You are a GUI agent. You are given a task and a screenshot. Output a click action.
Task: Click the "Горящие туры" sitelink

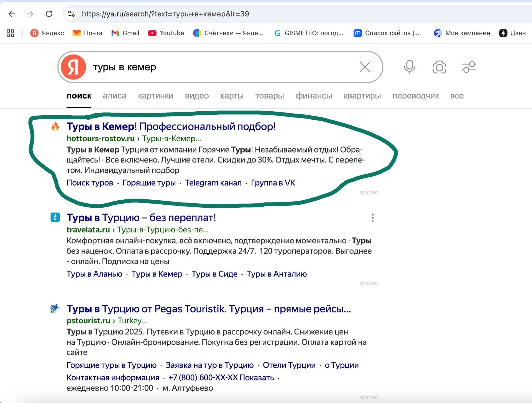149,183
